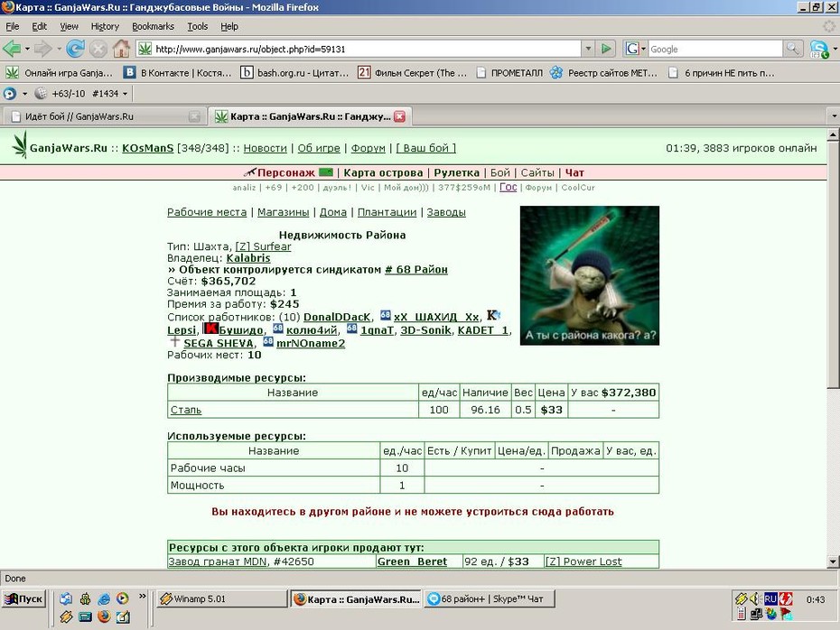The image size is (840, 630).
Task: Click the GanjaWars leaf logo
Action: tap(20, 144)
